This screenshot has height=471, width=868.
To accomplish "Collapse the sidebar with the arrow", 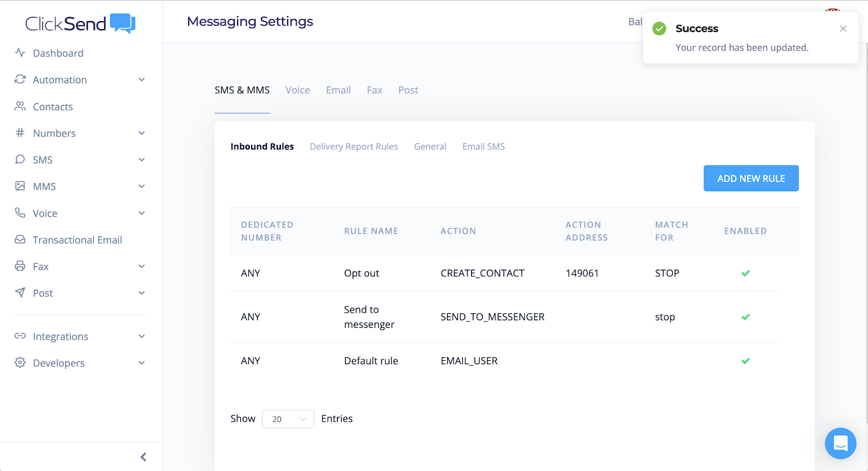I will click(143, 457).
